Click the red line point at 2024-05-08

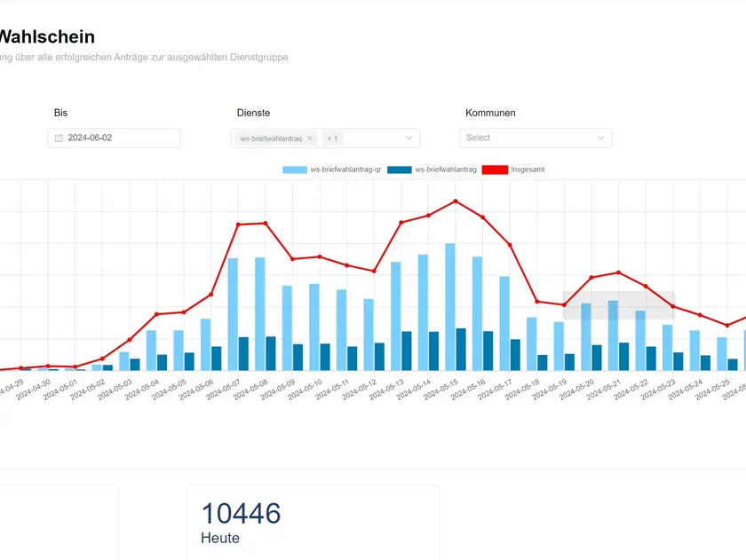click(x=265, y=223)
